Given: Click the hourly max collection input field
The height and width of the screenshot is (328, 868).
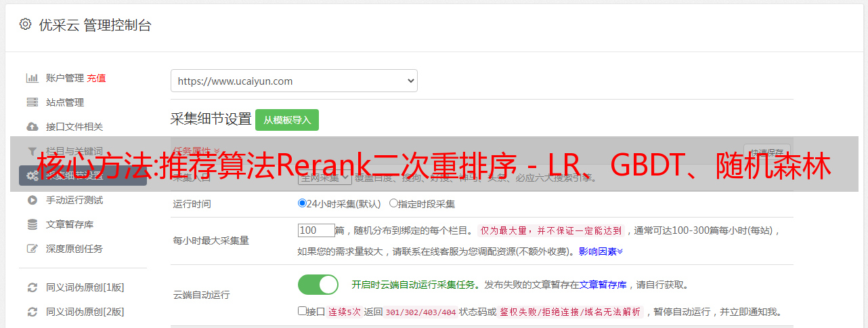Looking at the screenshot, I should (316, 230).
